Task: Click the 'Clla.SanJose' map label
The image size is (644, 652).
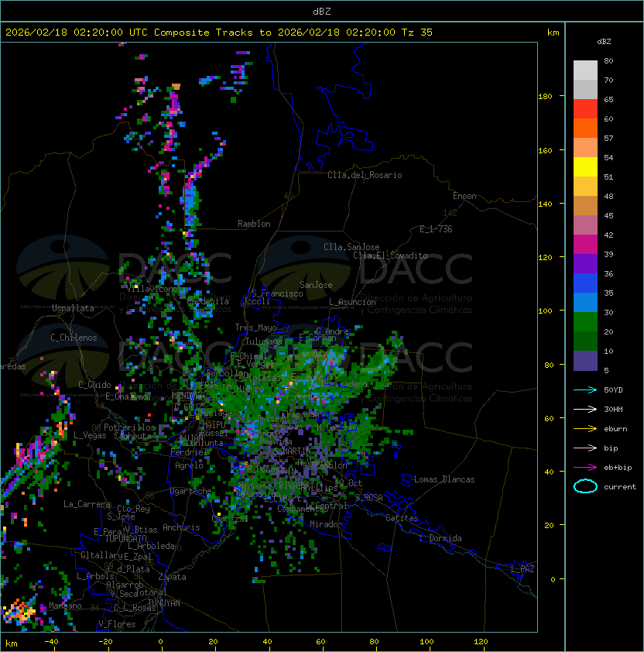Action: tap(351, 247)
